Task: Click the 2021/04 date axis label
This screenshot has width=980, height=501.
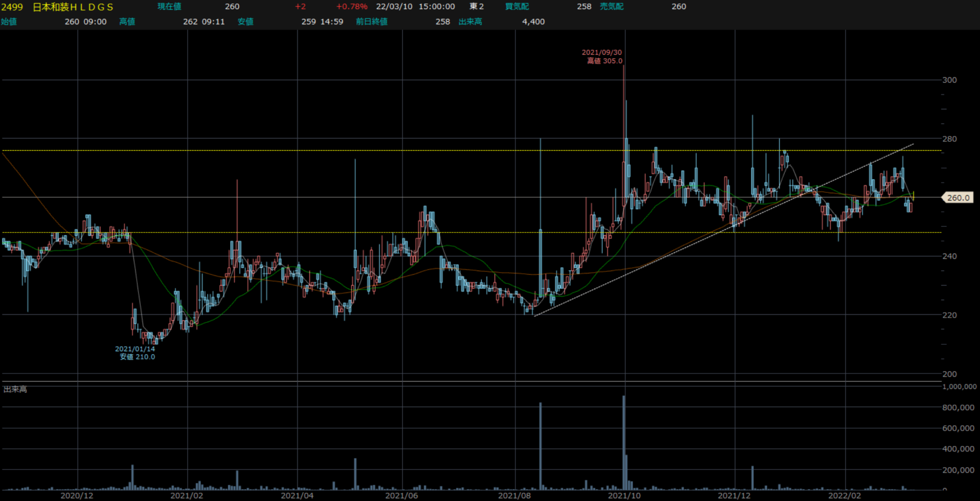Action: point(297,495)
